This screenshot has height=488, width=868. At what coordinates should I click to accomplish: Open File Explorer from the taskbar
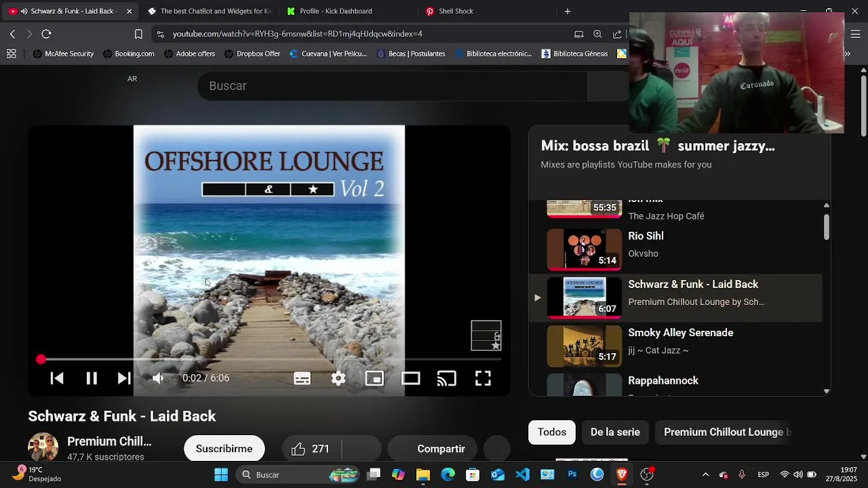tap(423, 474)
